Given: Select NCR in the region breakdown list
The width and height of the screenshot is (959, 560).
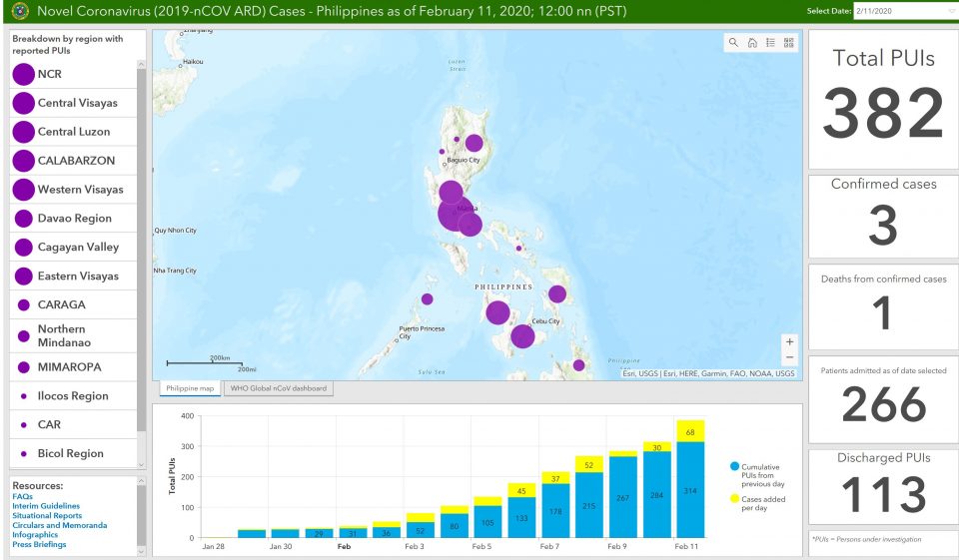Looking at the screenshot, I should point(50,75).
